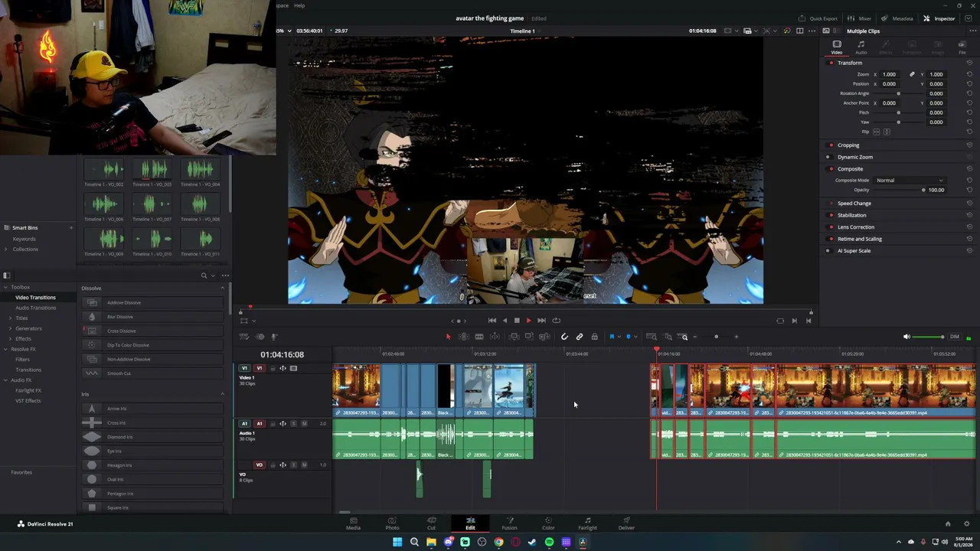Open the Inspector Audio tab

click(x=861, y=47)
